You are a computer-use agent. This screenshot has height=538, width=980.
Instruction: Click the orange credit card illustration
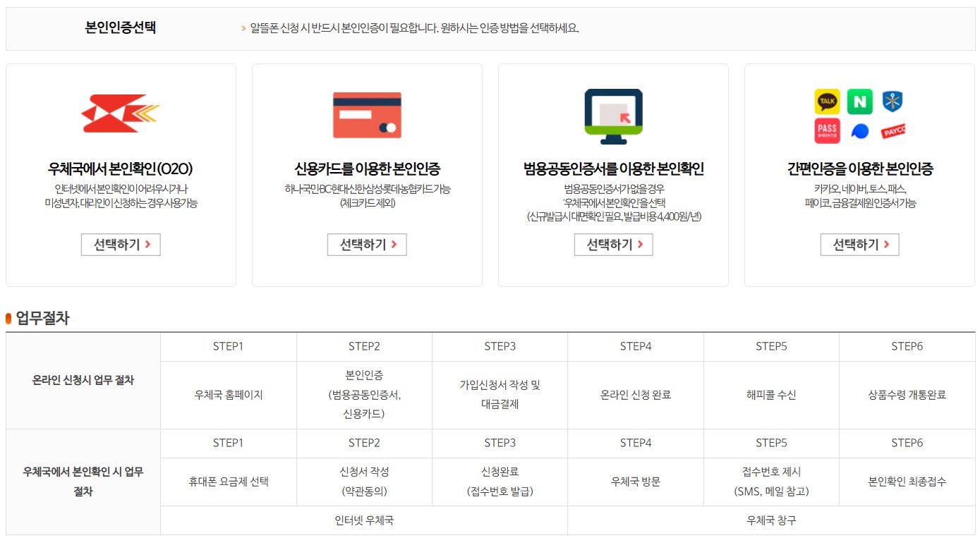(366, 114)
